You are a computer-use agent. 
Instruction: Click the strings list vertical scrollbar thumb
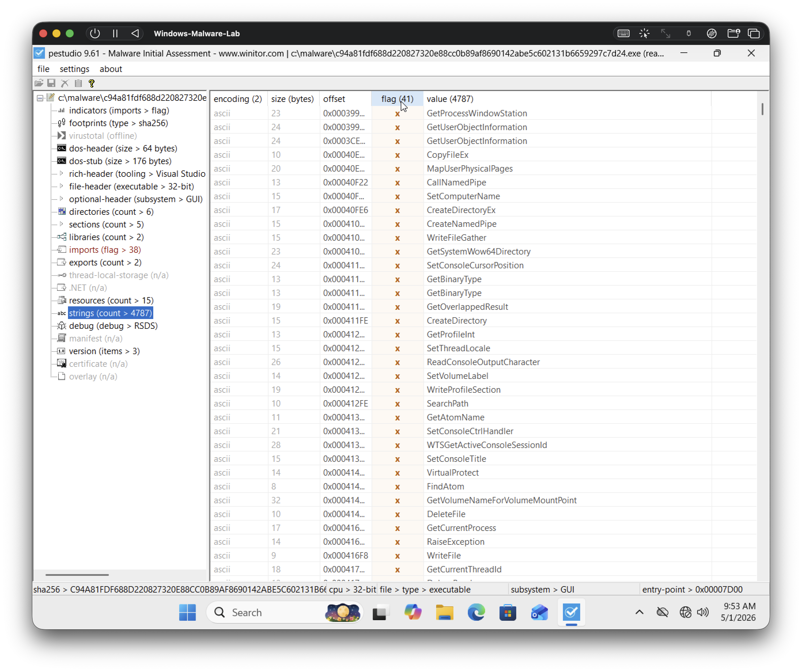tap(762, 109)
